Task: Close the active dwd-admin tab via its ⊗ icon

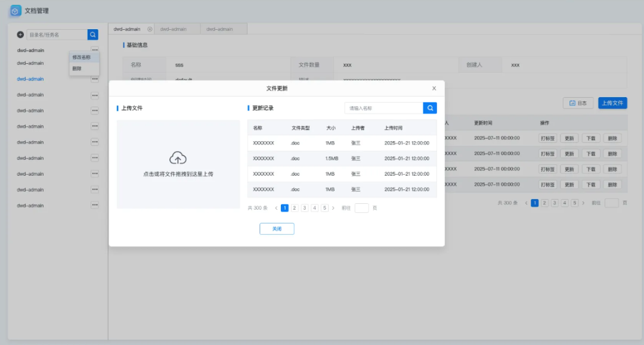Action: 149,28
